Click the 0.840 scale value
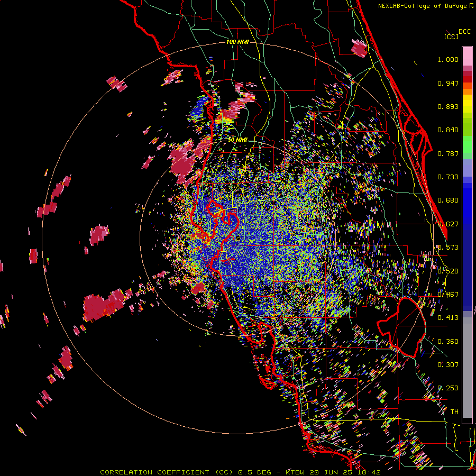The width and height of the screenshot is (476, 476). (448, 130)
